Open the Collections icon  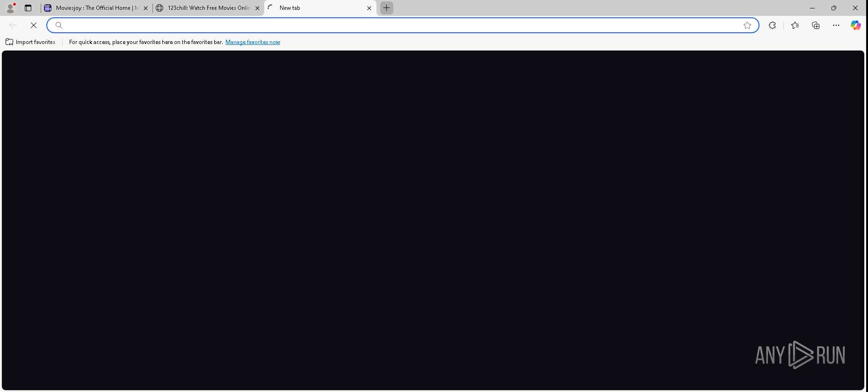816,25
